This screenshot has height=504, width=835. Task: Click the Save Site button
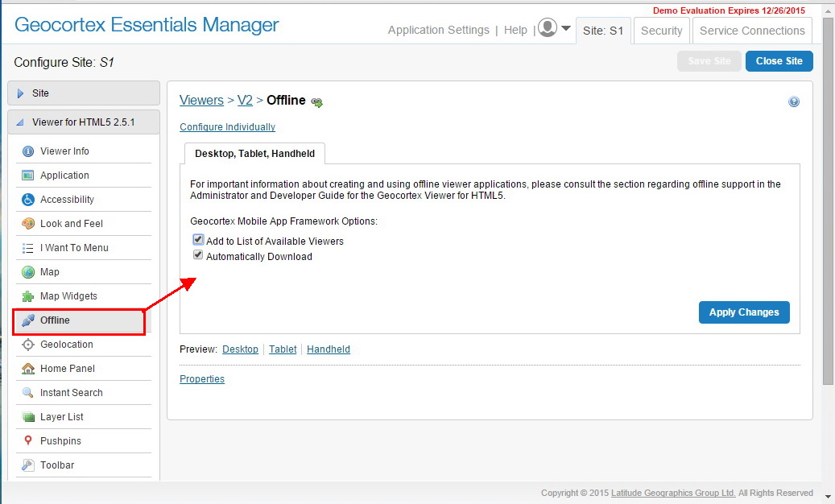point(709,61)
